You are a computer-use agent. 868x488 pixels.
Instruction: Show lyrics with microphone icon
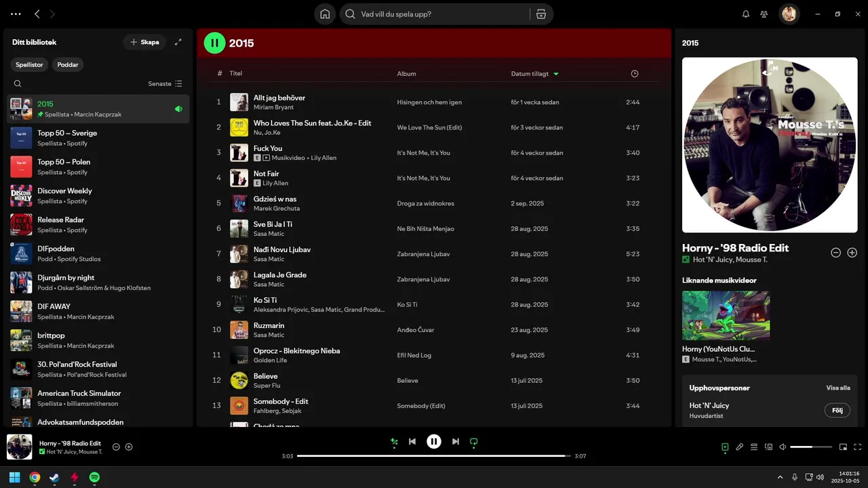pyautogui.click(x=740, y=447)
